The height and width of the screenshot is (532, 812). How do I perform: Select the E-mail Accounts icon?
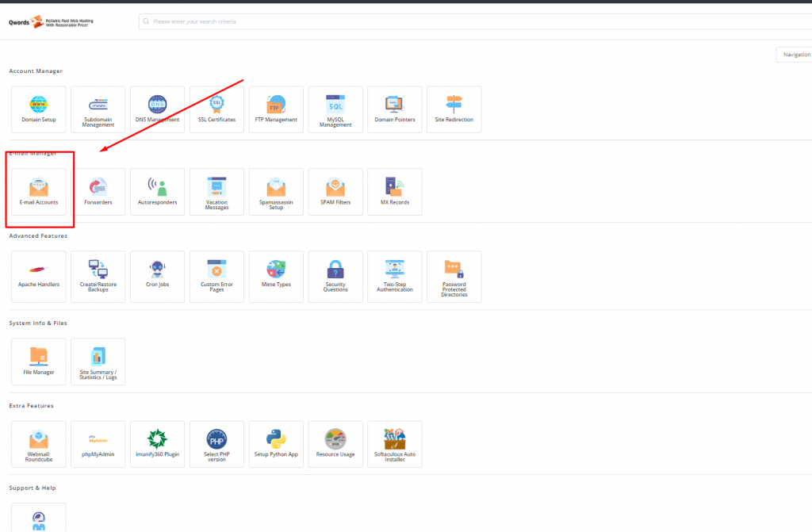tap(38, 191)
